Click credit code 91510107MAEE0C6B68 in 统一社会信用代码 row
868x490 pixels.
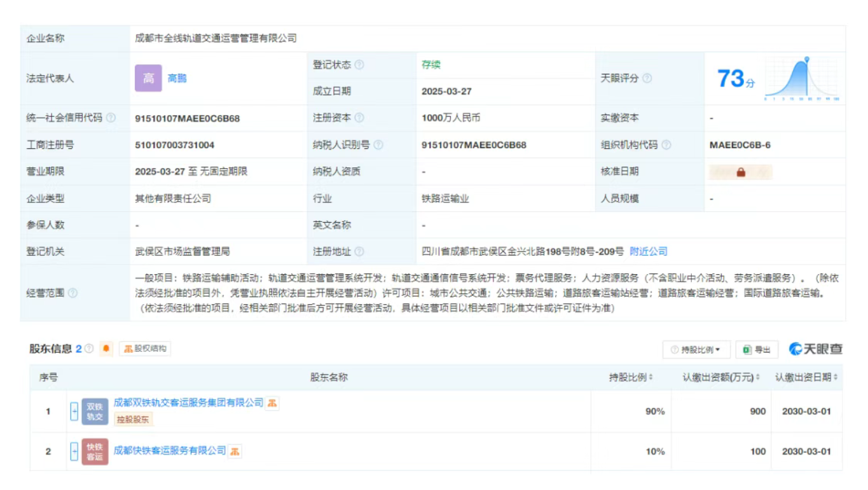188,118
